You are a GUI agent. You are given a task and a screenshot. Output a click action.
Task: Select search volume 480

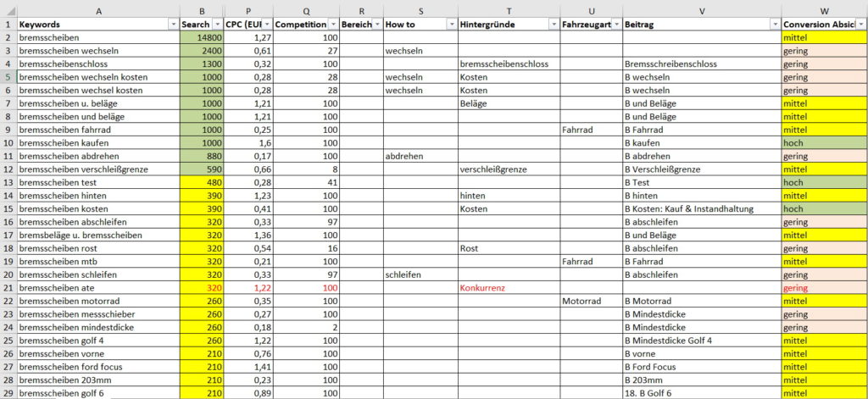click(202, 182)
